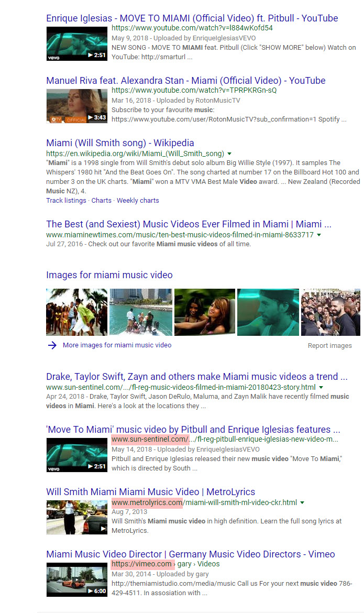Image resolution: width=364 pixels, height=613 pixels.
Task: Open the two women in car image
Action: pyautogui.click(x=205, y=312)
